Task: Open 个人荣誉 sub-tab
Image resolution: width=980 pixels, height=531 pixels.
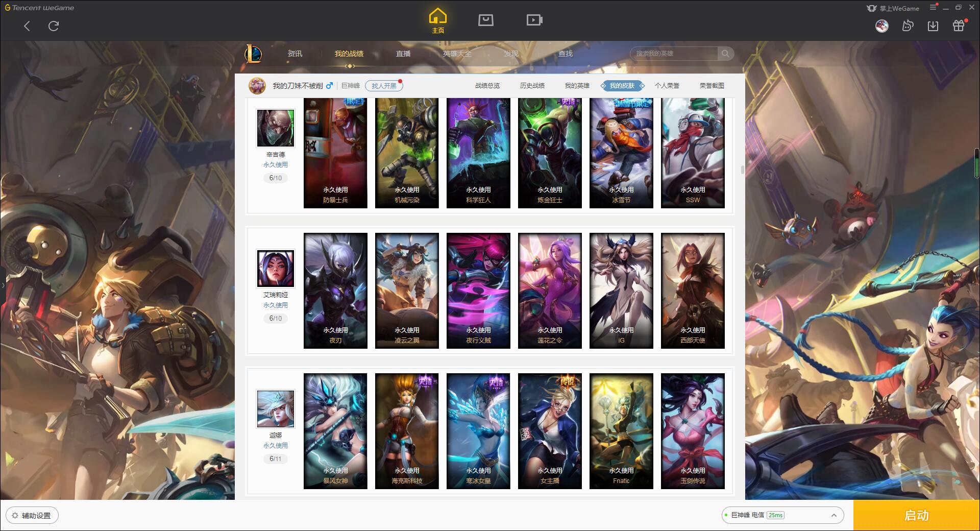Action: point(667,86)
